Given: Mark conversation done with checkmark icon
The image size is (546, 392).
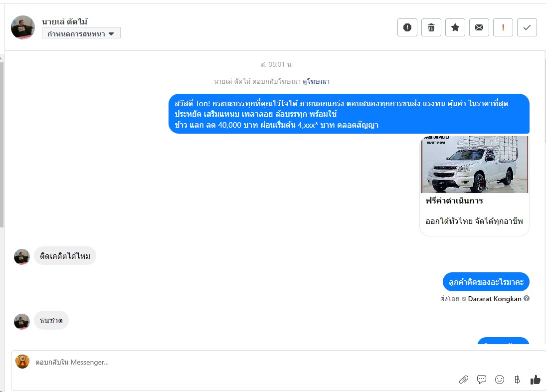Looking at the screenshot, I should pyautogui.click(x=527, y=27).
